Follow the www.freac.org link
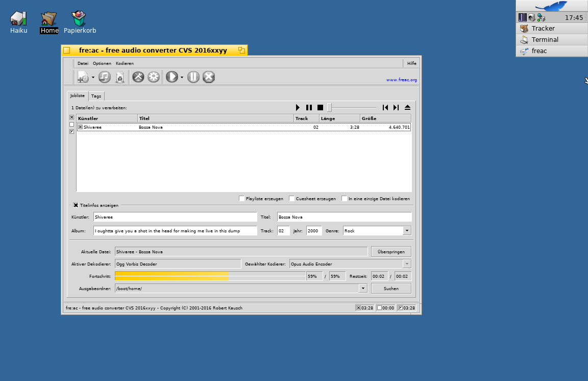This screenshot has width=588, height=381. pos(401,80)
